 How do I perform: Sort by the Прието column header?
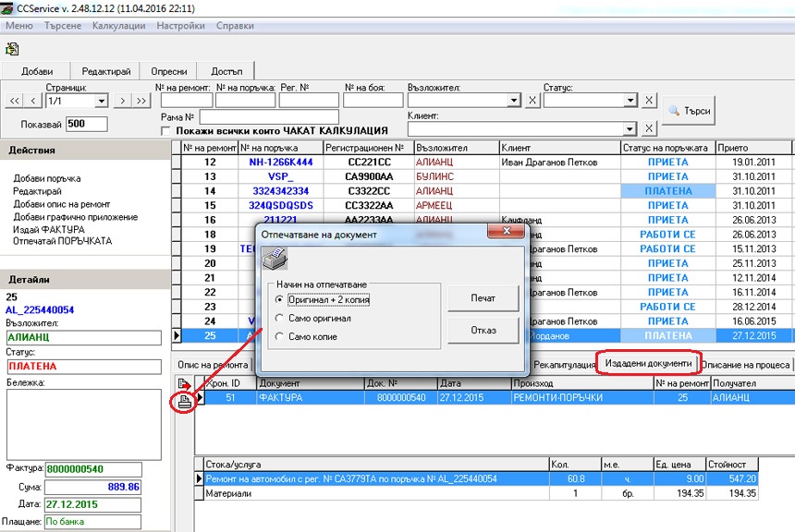(x=752, y=148)
